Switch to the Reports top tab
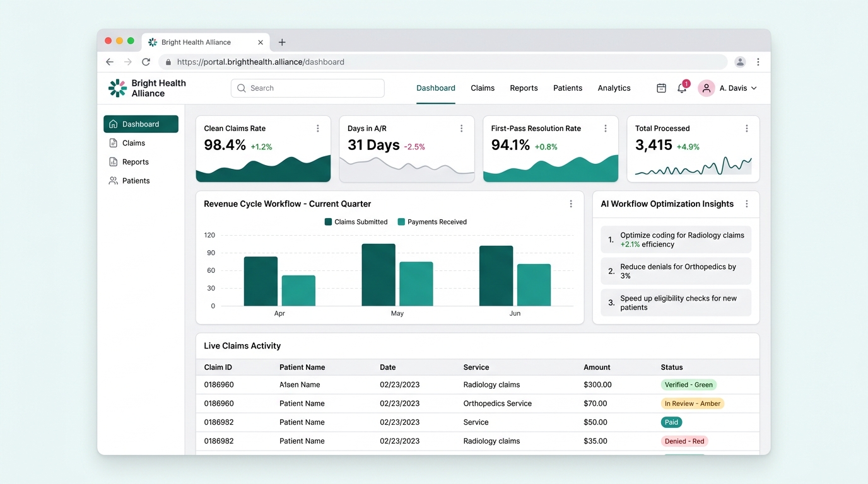The width and height of the screenshot is (868, 484). (x=524, y=88)
